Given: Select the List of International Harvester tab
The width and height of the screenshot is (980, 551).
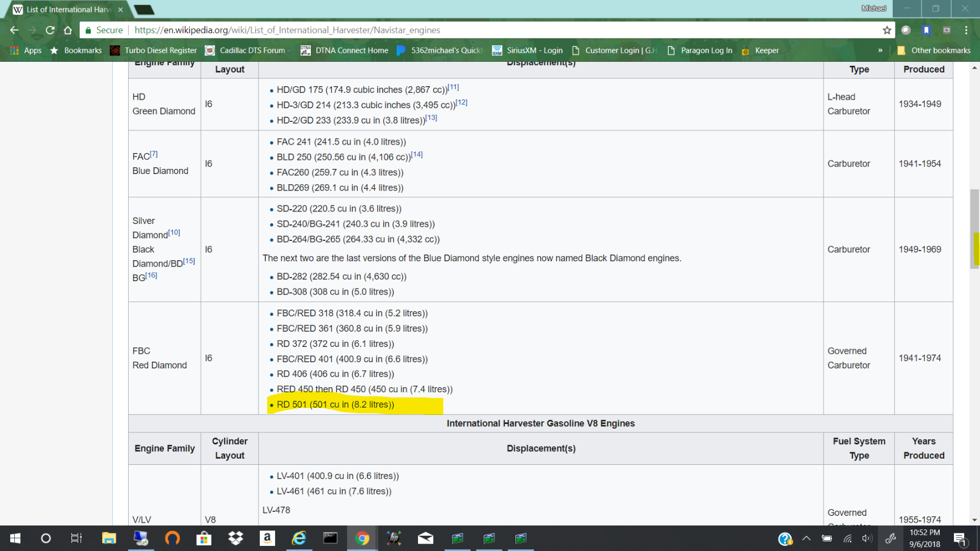Looking at the screenshot, I should pyautogui.click(x=68, y=10).
